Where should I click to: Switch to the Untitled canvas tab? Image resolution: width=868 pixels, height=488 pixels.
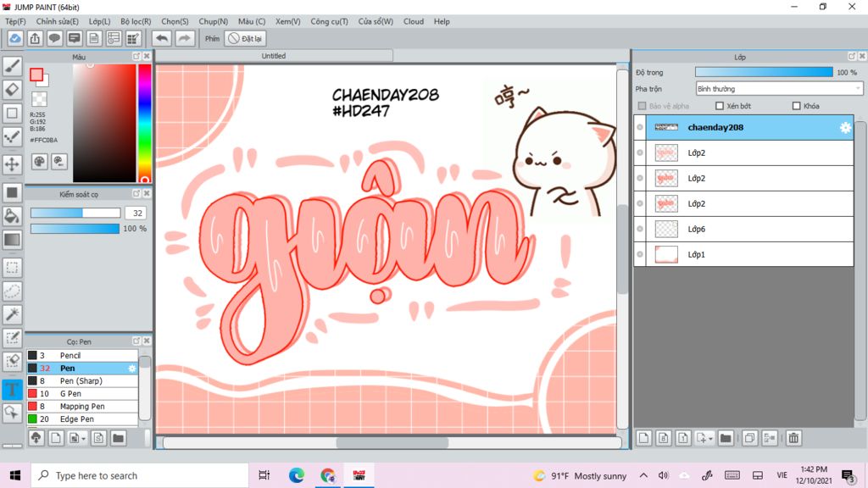coord(274,56)
